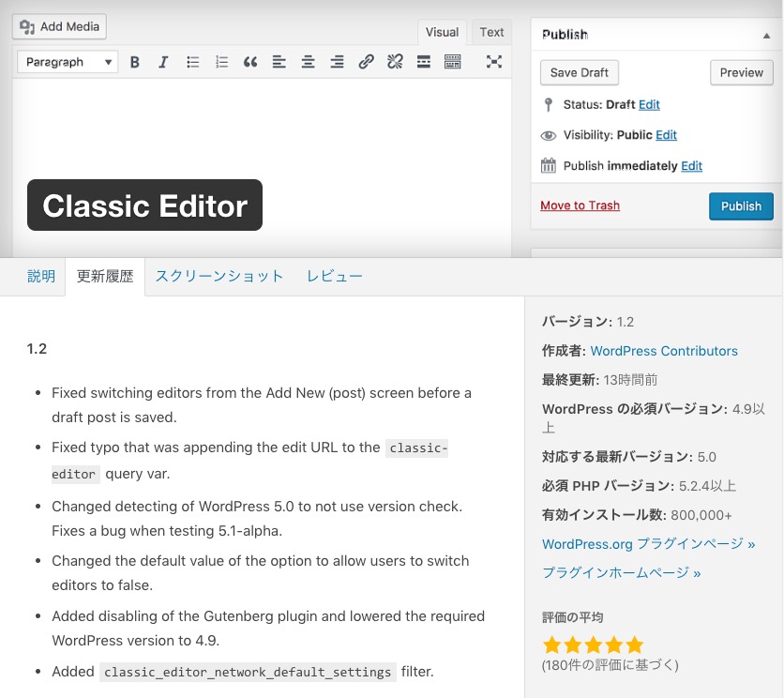The height and width of the screenshot is (698, 784).
Task: Click the Preview button
Action: point(742,73)
